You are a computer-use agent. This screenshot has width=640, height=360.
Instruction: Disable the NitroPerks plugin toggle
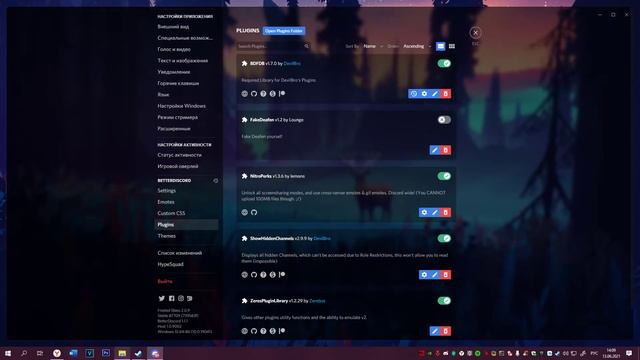pyautogui.click(x=444, y=176)
